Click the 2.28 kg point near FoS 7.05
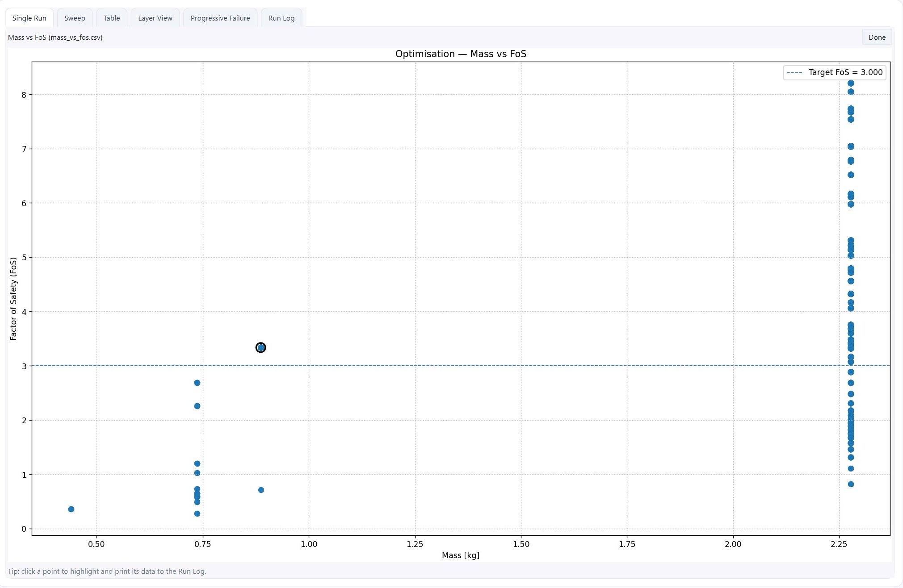The width and height of the screenshot is (903, 588). 851,146
